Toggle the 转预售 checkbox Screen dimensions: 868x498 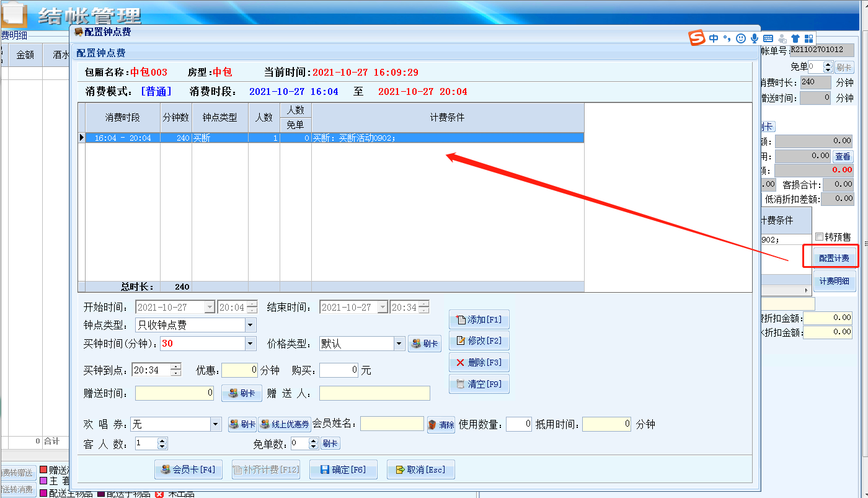click(x=820, y=236)
